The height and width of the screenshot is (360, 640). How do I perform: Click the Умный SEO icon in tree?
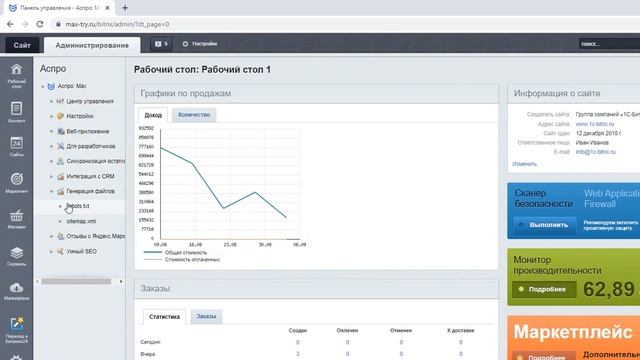[x=60, y=251]
